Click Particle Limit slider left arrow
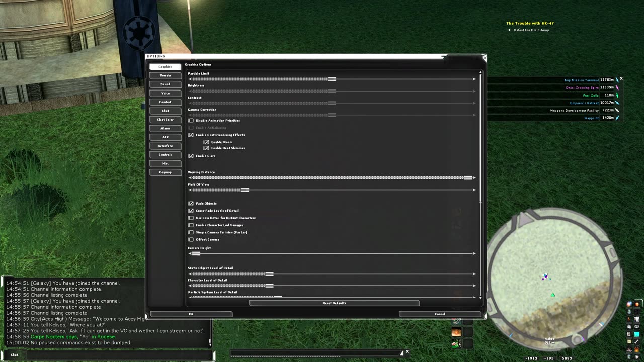Image resolution: width=644 pixels, height=362 pixels. tap(190, 79)
